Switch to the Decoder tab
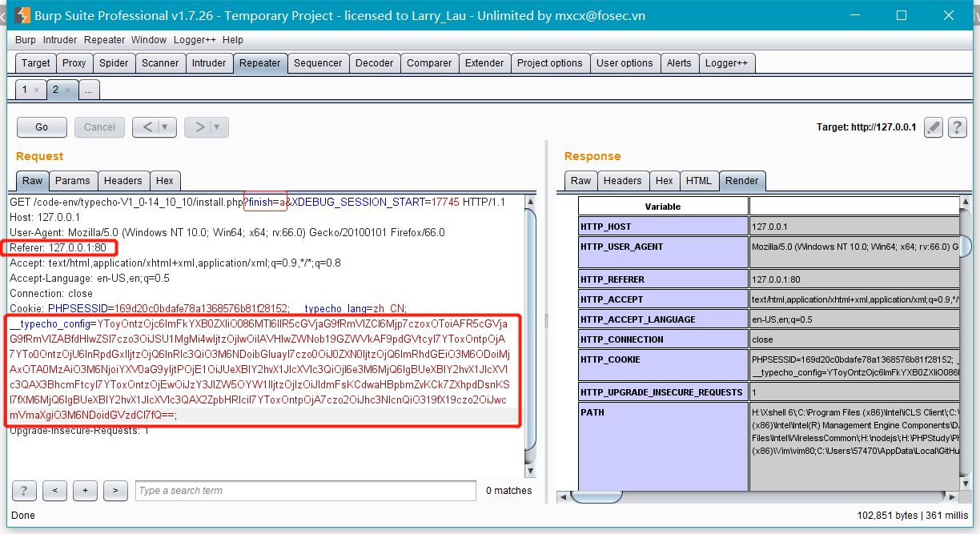 tap(375, 63)
